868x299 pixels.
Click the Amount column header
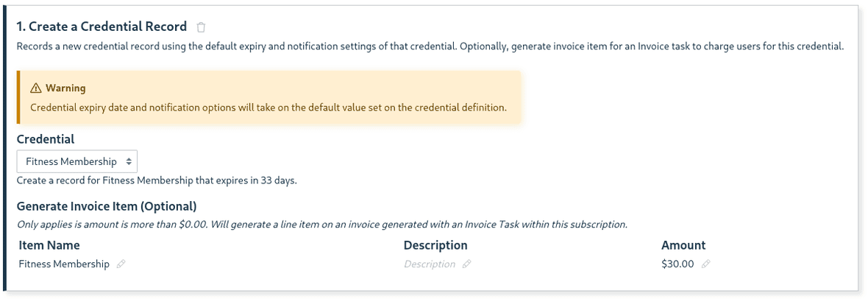point(683,245)
